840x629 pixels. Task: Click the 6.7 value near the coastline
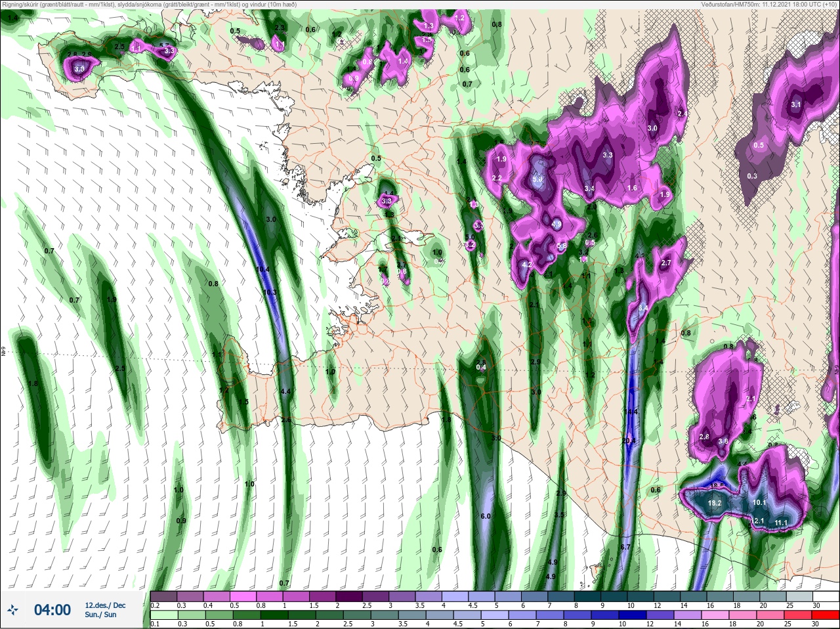pos(625,547)
